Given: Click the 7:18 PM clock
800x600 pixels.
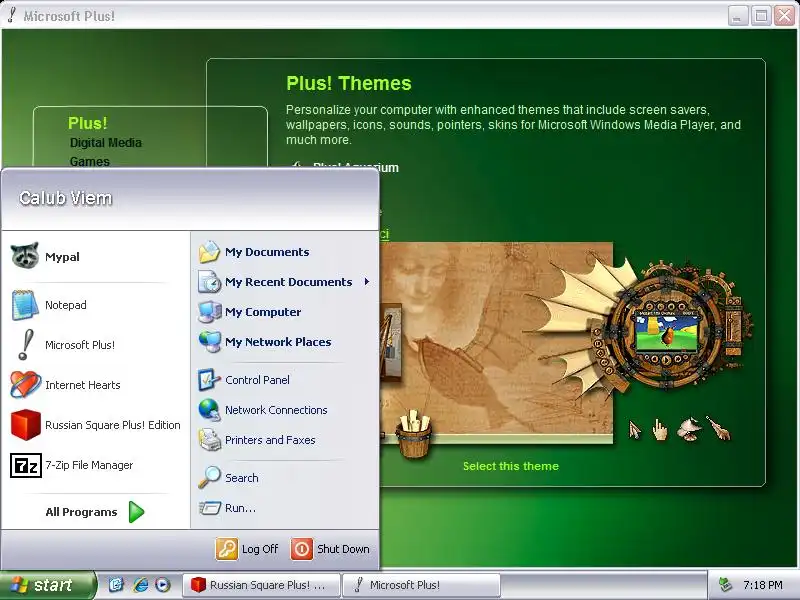Looking at the screenshot, I should click(x=763, y=585).
